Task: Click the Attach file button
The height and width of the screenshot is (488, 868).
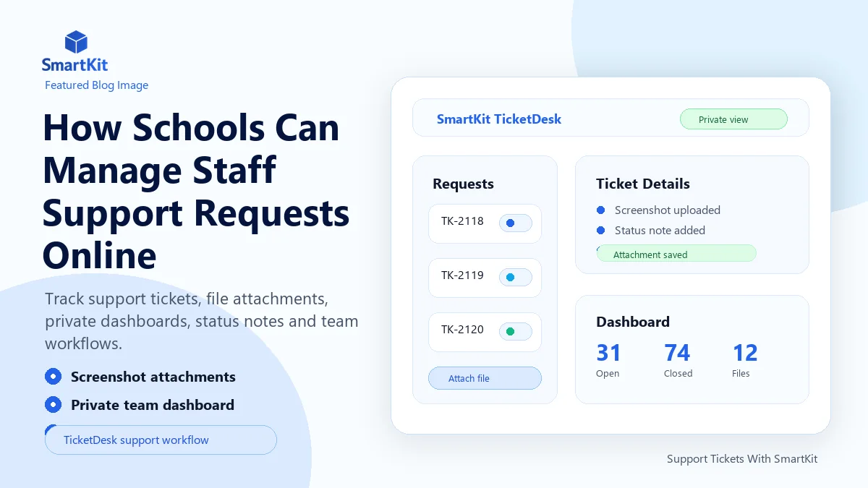Action: 485,378
